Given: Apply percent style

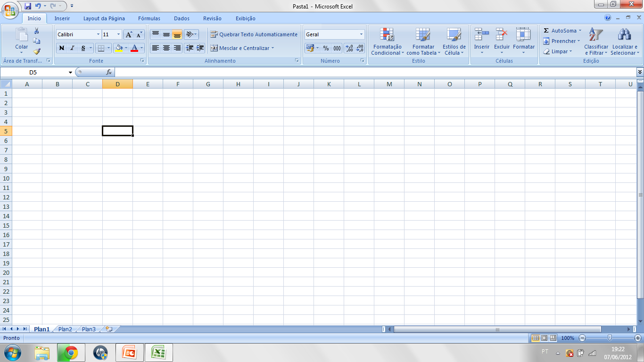Looking at the screenshot, I should 326,48.
